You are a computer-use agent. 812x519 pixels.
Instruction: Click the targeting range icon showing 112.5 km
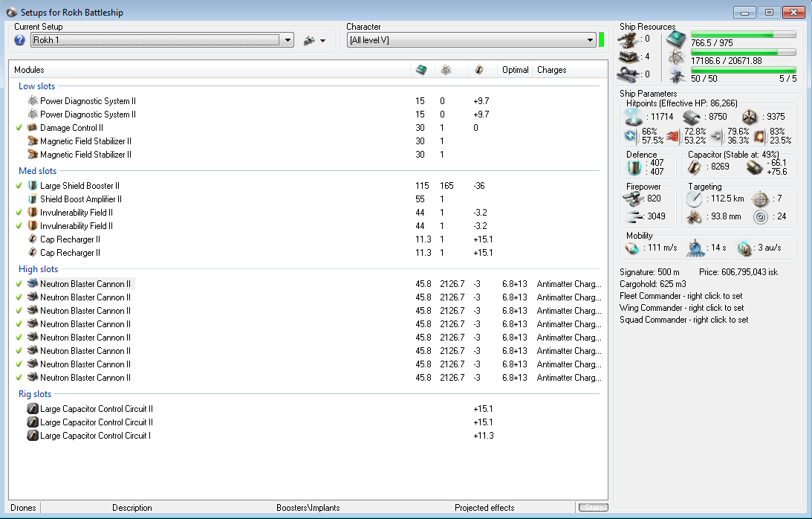695,199
